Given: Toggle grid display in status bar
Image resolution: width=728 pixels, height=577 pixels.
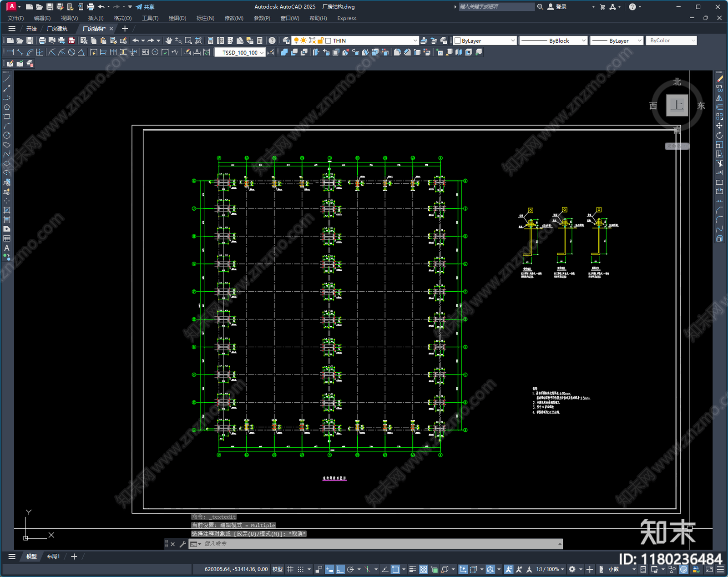Looking at the screenshot, I should click(x=290, y=569).
